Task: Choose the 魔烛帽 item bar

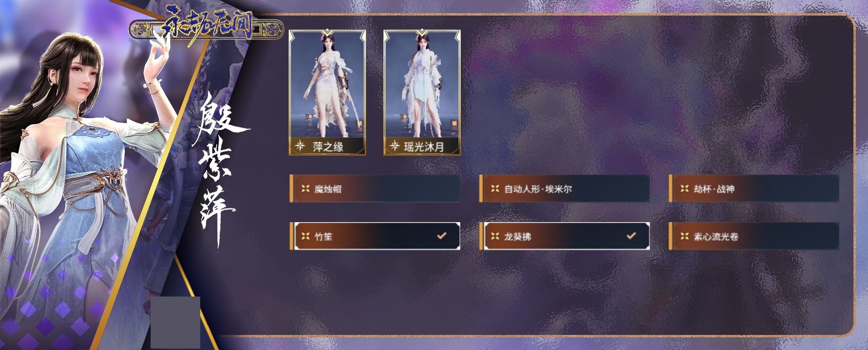Action: click(375, 189)
